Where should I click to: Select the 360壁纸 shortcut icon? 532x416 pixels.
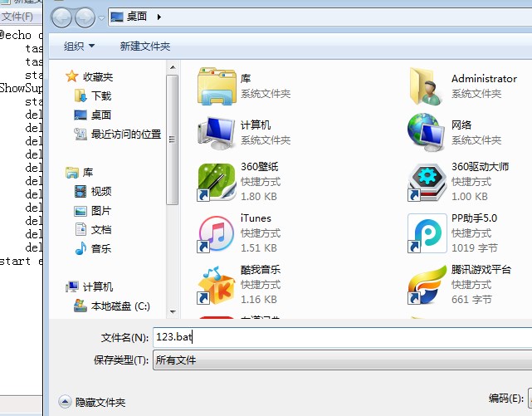coord(217,182)
